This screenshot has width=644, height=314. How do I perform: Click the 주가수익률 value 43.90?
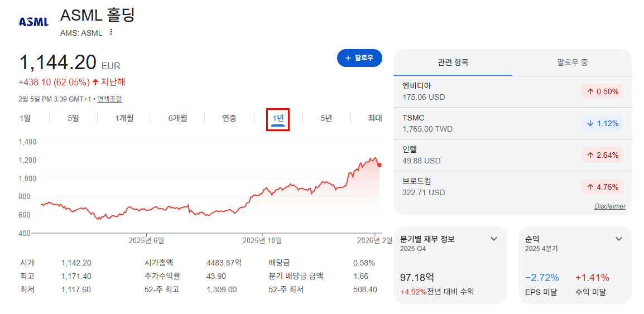pyautogui.click(x=216, y=276)
